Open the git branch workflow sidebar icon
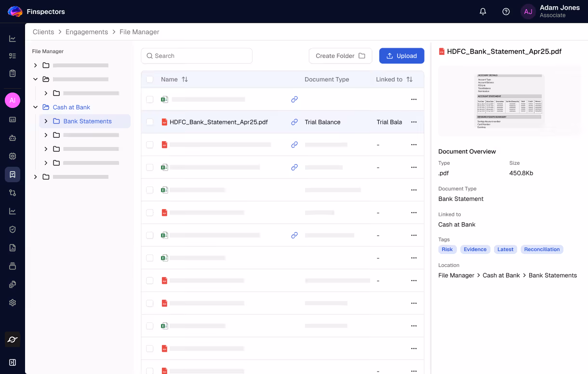Image resolution: width=588 pixels, height=374 pixels. 13,193
